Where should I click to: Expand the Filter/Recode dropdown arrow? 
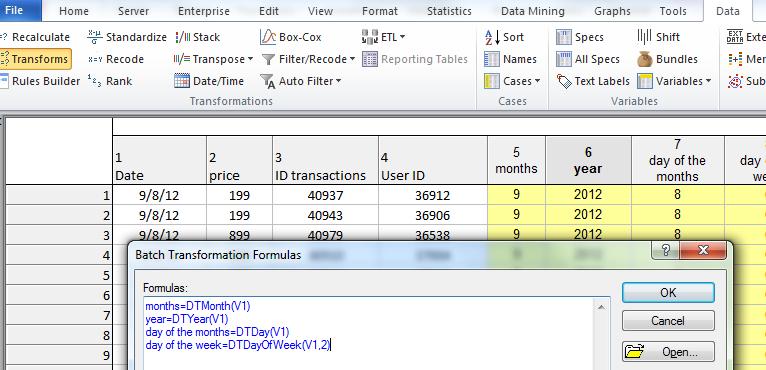point(352,60)
